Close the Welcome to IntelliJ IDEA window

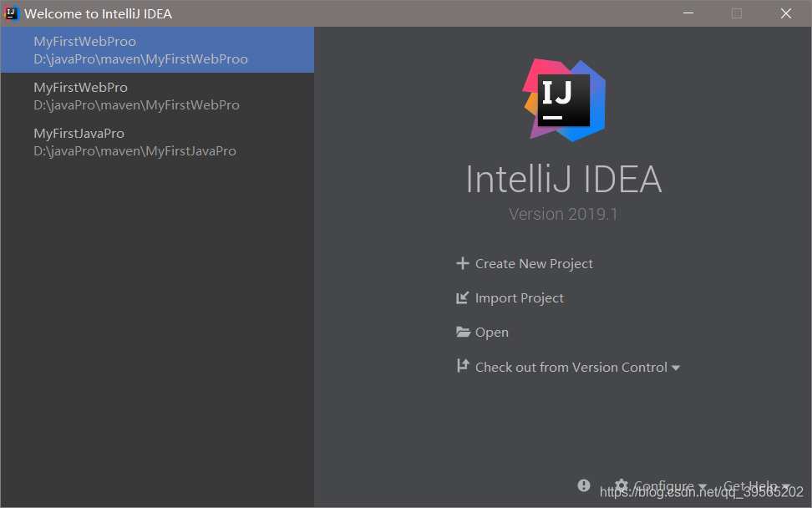[x=785, y=13]
